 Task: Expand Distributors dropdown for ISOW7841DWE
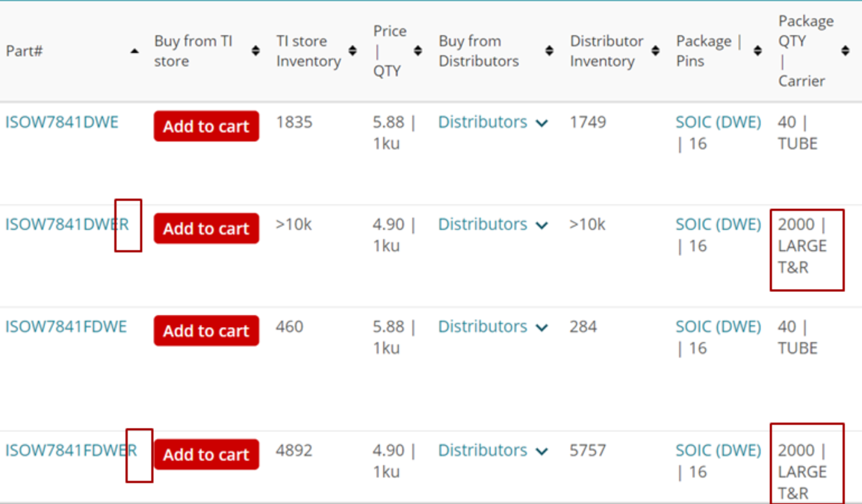(493, 122)
